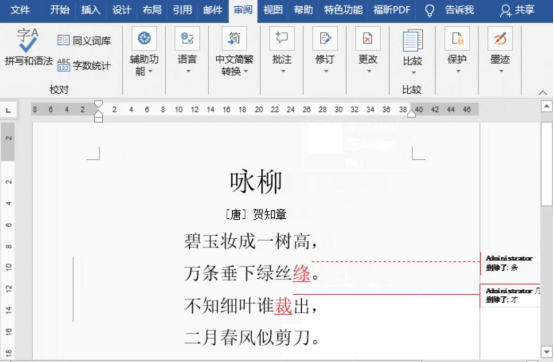Click the red inserted character 绦
Image resolution: width=554 pixels, height=362 pixels.
tap(301, 274)
